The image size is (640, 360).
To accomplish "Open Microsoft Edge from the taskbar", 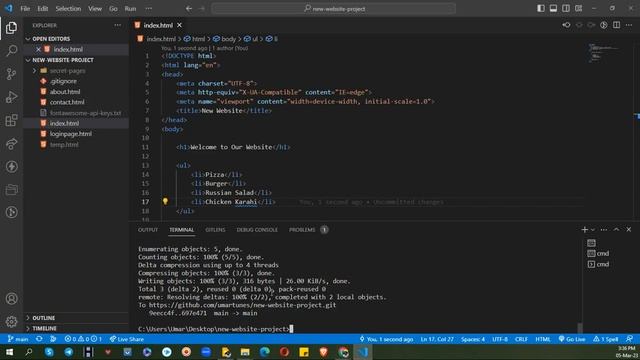I will pos(264,352).
